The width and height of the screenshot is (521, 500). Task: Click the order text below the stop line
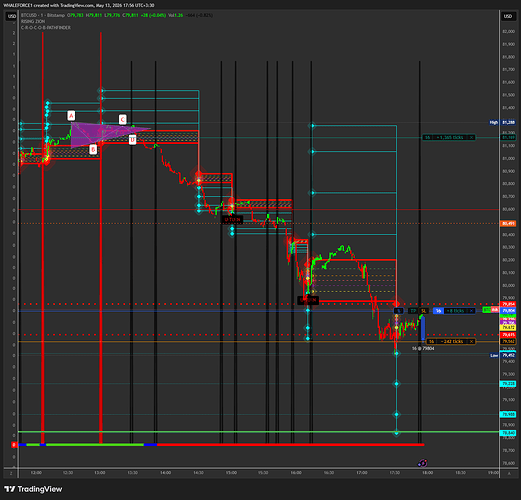tap(423, 348)
